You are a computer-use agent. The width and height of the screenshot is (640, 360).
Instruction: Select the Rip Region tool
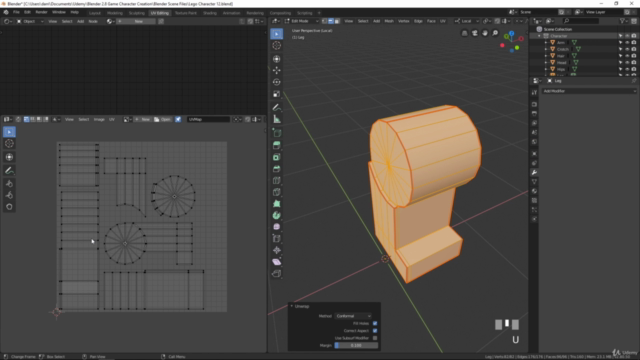(277, 273)
